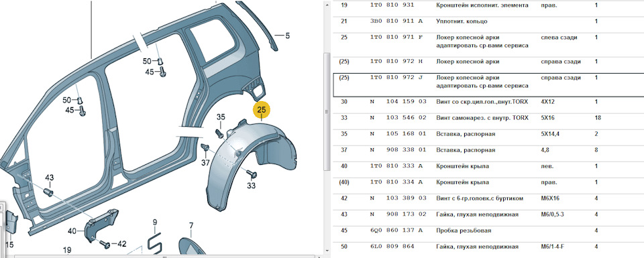The height and width of the screenshot is (258, 644).
Task: Click the vertical scrollbar thumb between panels
Action: point(327,111)
